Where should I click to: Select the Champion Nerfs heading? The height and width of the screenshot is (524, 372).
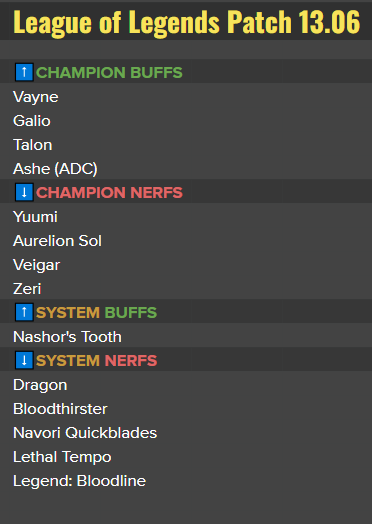(x=109, y=192)
